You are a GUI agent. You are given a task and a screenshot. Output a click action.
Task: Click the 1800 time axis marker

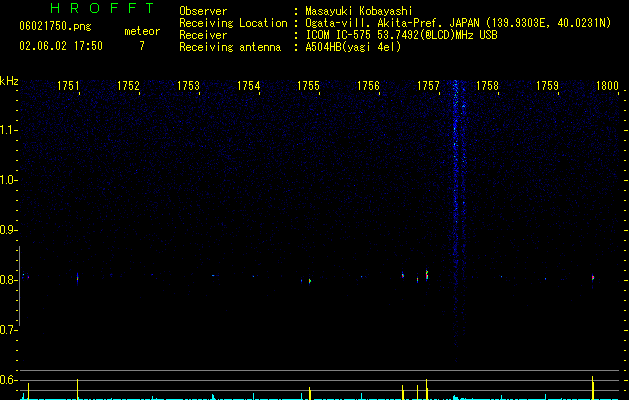[607, 86]
